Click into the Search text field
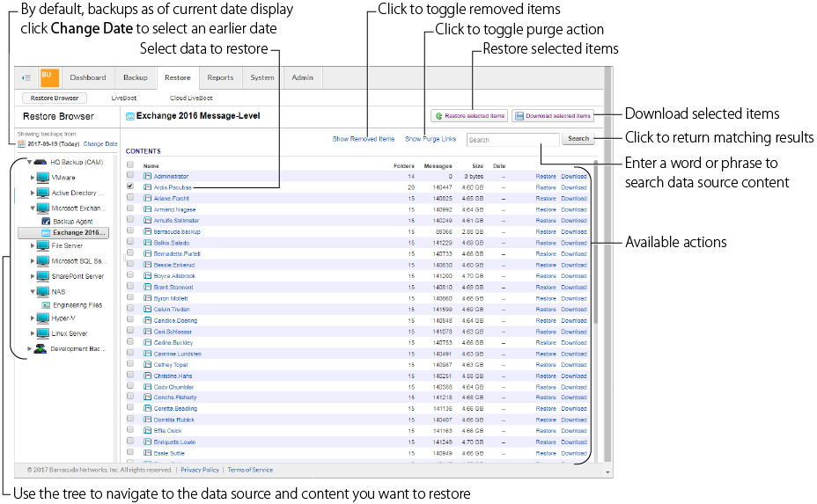817x504 pixels. click(x=512, y=140)
